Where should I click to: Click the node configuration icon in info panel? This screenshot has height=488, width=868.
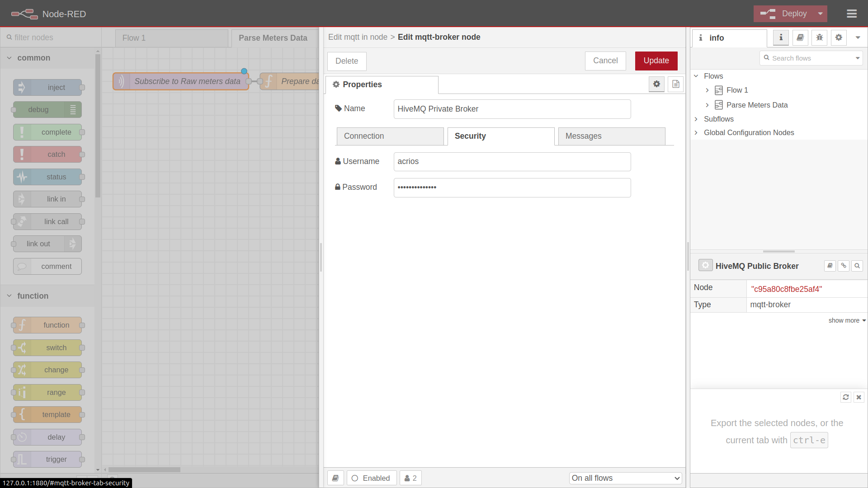tap(839, 38)
